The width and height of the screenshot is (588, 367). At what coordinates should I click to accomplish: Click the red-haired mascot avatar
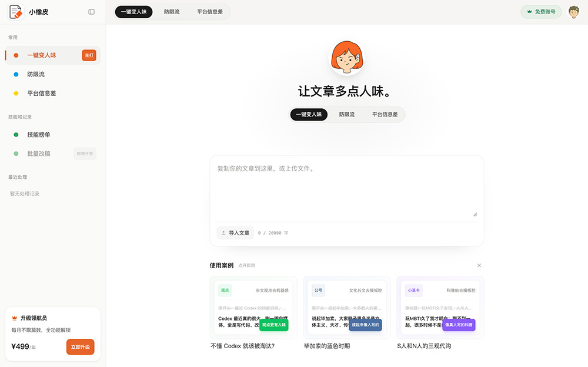pyautogui.click(x=346, y=58)
